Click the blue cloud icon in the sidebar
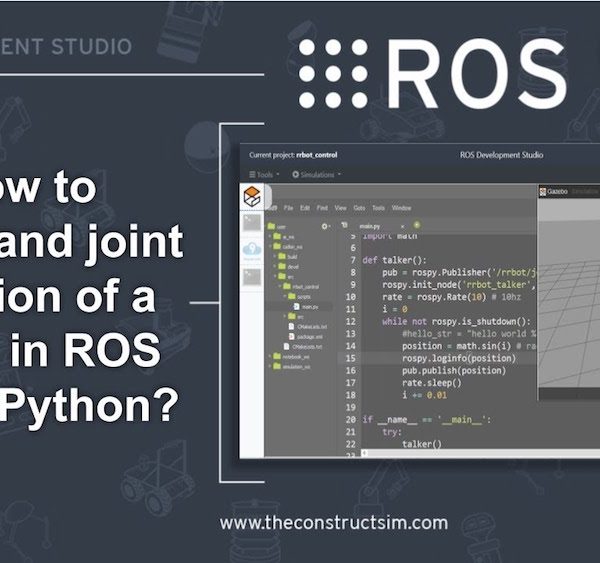 (252, 250)
